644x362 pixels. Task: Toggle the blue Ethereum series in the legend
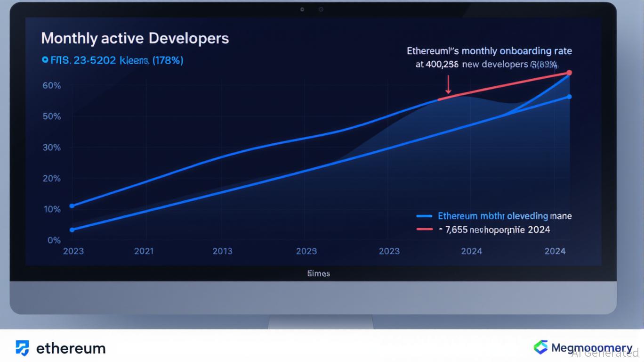pyautogui.click(x=504, y=216)
